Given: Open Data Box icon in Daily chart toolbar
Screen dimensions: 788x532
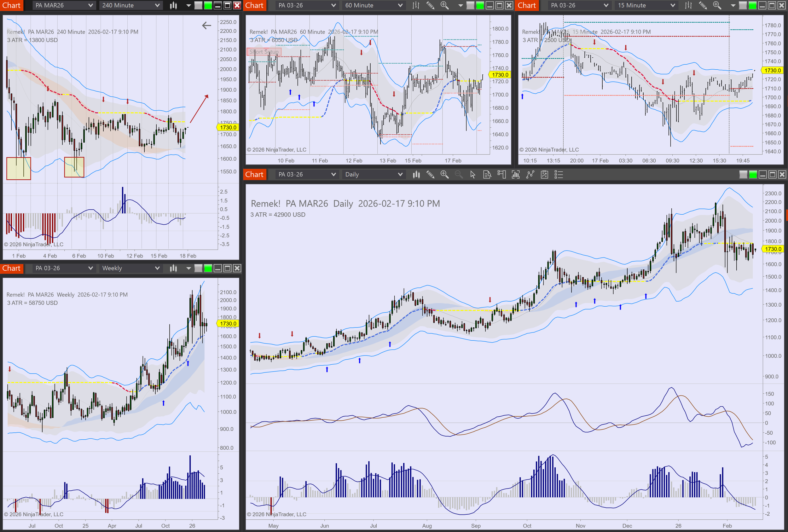Looking at the screenshot, I should tap(487, 175).
